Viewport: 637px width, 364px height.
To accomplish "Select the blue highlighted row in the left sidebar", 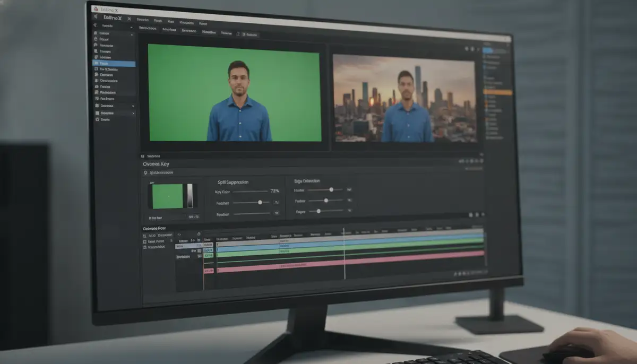I will click(x=114, y=64).
